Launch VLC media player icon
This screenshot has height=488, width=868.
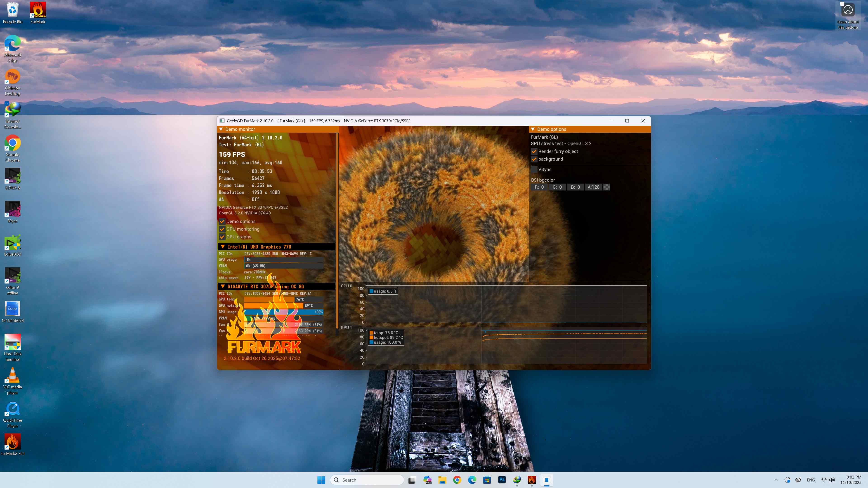tap(12, 375)
